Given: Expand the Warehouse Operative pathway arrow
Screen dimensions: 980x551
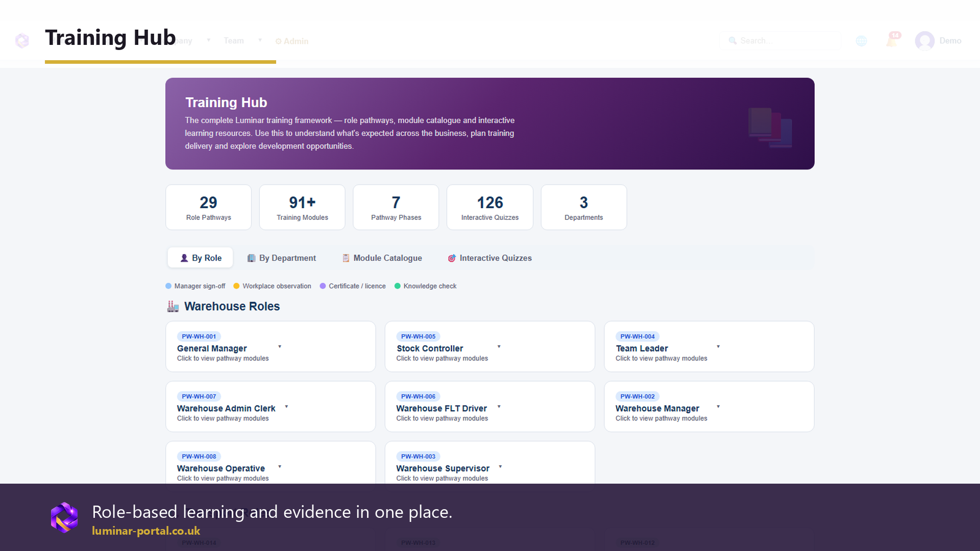Looking at the screenshot, I should point(280,467).
